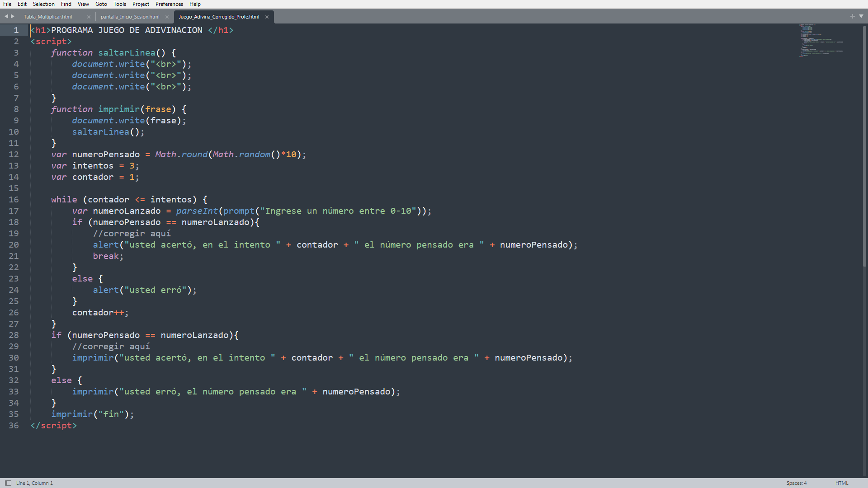Click Math.random on line 12

(x=241, y=155)
